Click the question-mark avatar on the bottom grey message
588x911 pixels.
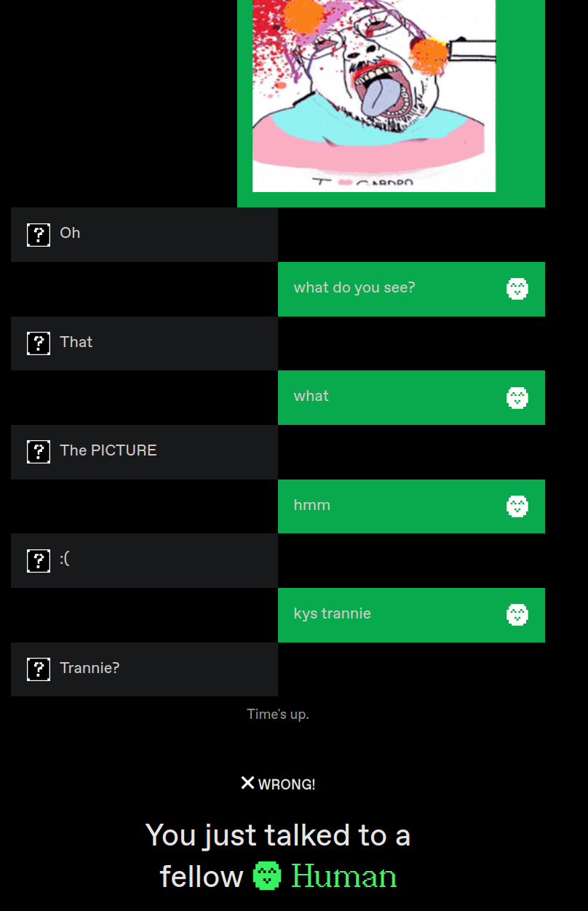tap(39, 669)
